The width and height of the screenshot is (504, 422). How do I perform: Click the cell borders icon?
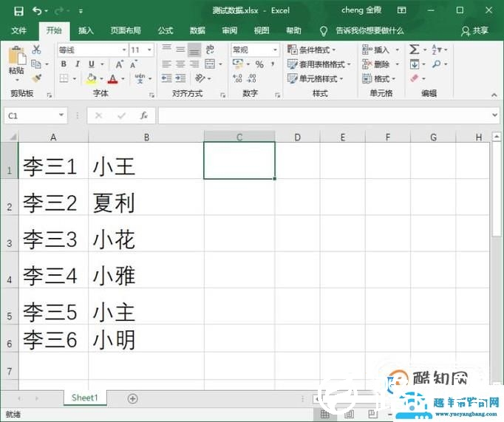(64, 78)
